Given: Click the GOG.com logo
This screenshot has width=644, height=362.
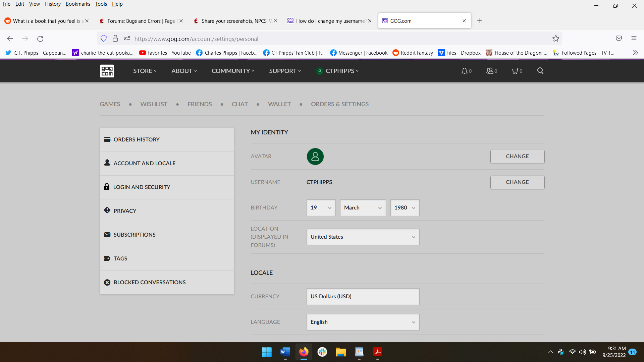Looking at the screenshot, I should coord(107,71).
